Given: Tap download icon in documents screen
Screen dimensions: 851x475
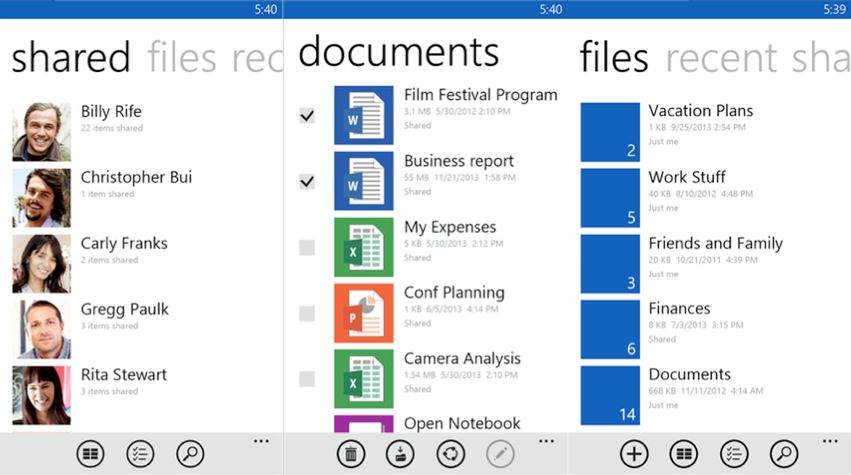Looking at the screenshot, I should (x=401, y=454).
